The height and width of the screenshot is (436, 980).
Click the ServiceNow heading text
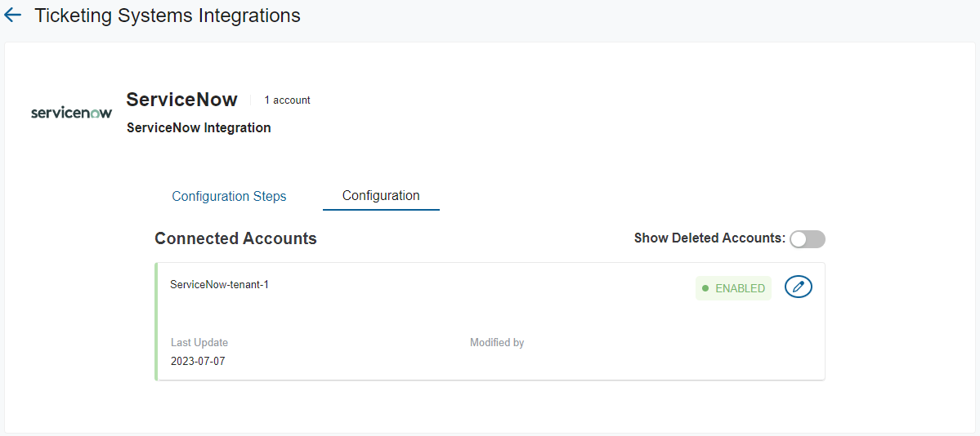pyautogui.click(x=181, y=100)
